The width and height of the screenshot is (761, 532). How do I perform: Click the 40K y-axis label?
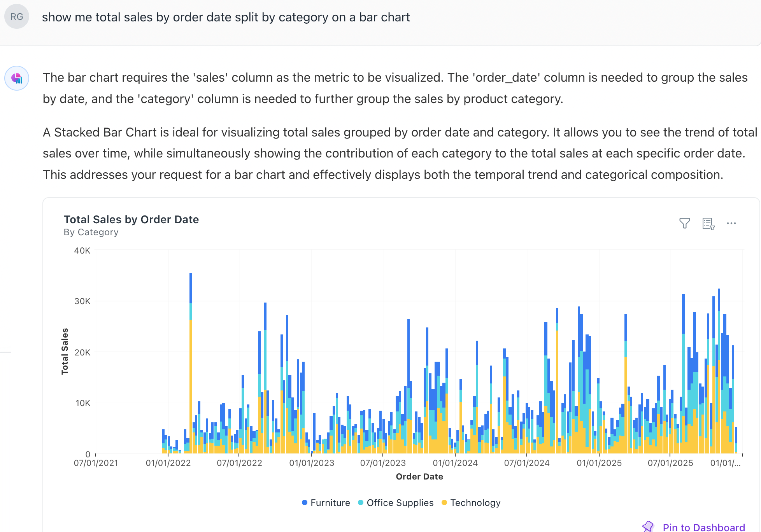pyautogui.click(x=82, y=250)
